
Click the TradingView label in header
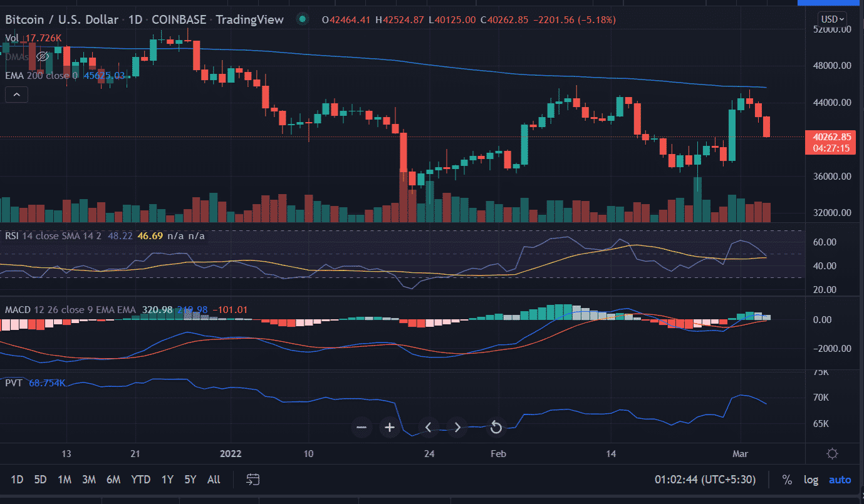(x=249, y=19)
